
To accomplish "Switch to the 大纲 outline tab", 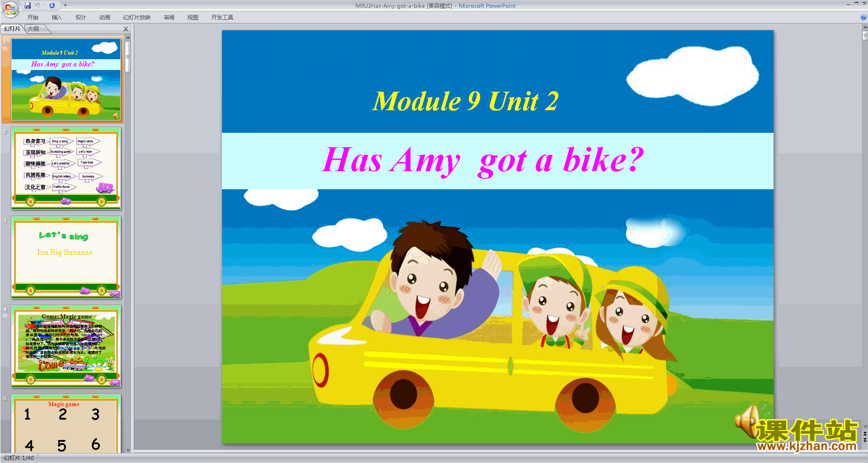I will pyautogui.click(x=33, y=29).
